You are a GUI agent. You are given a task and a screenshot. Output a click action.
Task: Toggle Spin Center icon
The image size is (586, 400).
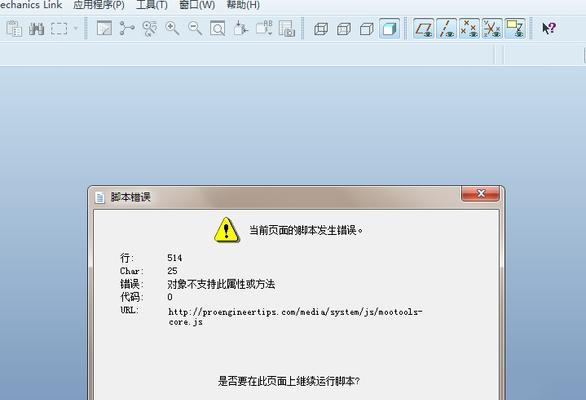pyautogui.click(x=127, y=28)
